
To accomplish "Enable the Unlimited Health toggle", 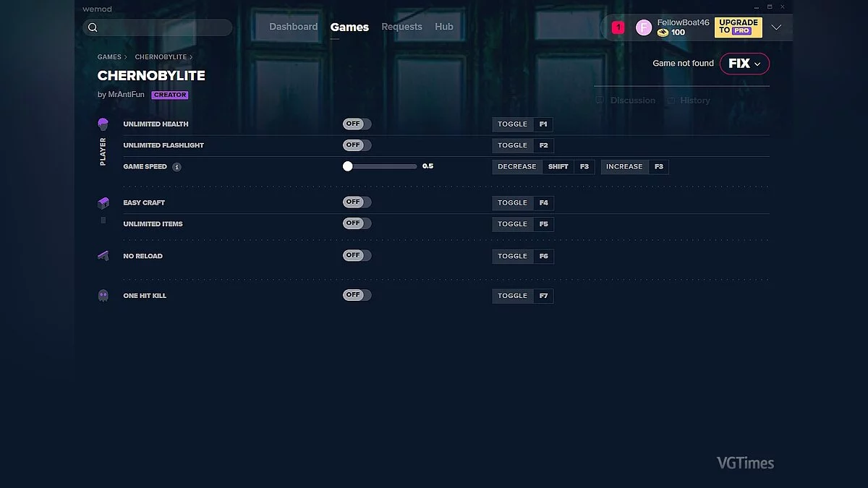I will coord(357,124).
